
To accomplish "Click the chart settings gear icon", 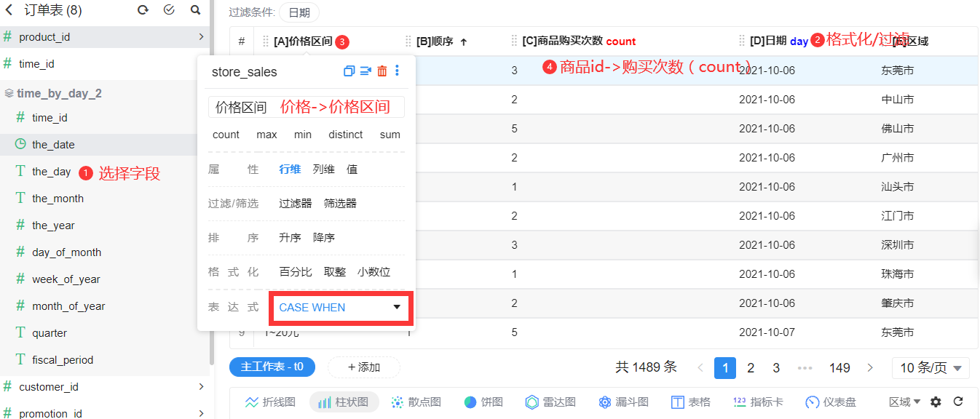I will (936, 402).
